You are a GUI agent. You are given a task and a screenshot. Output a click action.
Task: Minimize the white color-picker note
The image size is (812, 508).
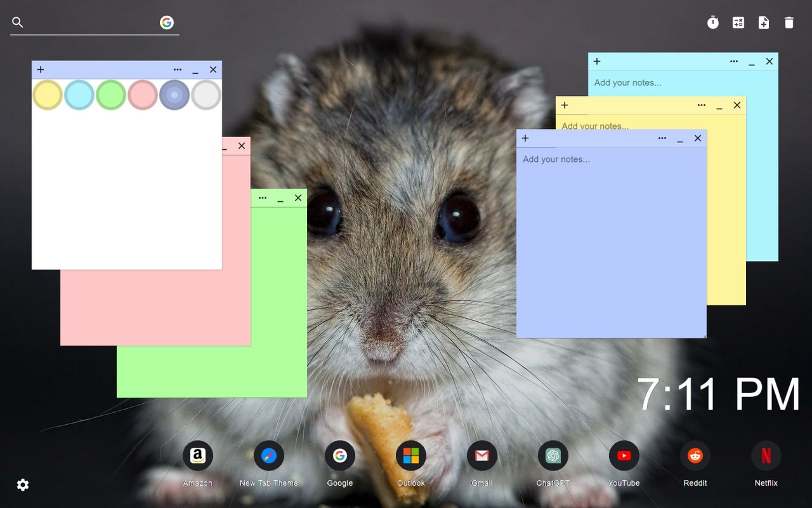click(195, 71)
